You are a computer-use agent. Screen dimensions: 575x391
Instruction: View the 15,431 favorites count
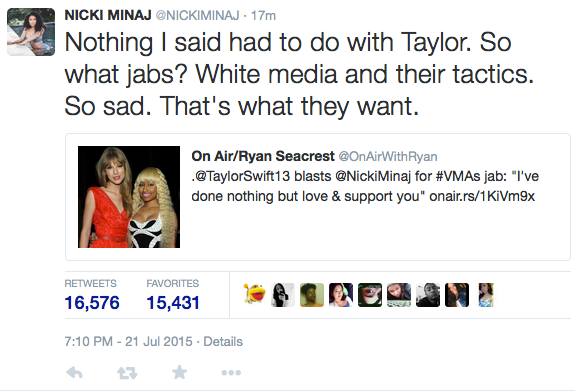173,303
